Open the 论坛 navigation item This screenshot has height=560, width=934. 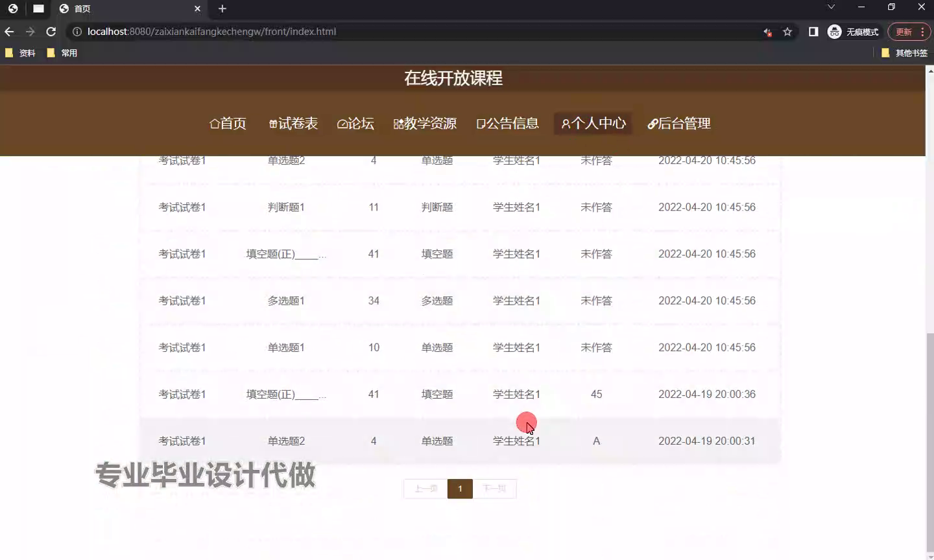[x=355, y=124]
